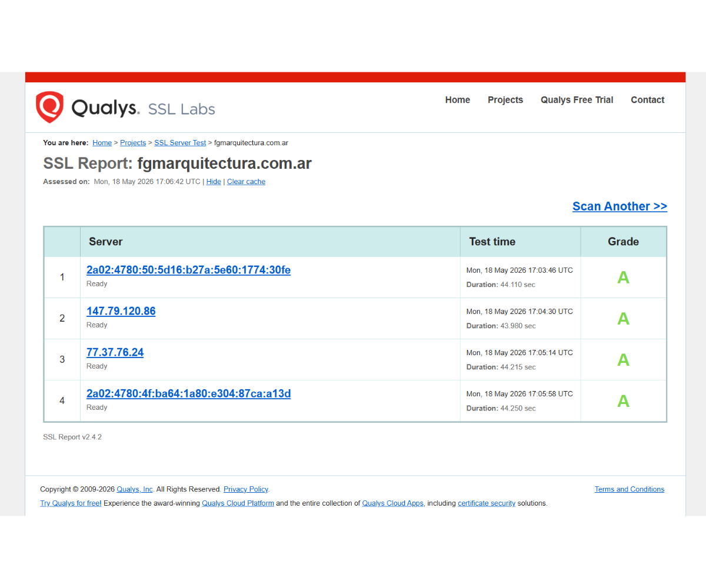This screenshot has width=706, height=588.
Task: Open server 2a02:4780:50:5d16:b27a:5e60:1774:30fe report
Action: pos(188,270)
